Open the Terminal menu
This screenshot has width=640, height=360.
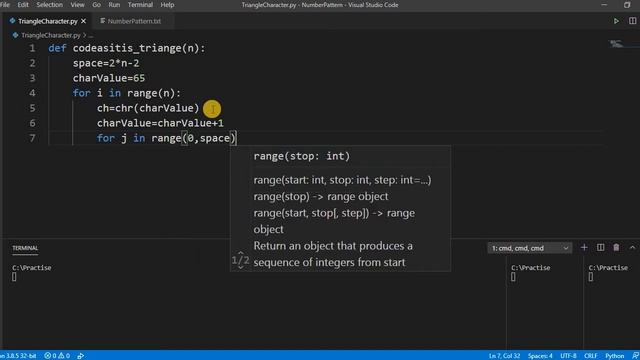pyautogui.click(x=140, y=5)
